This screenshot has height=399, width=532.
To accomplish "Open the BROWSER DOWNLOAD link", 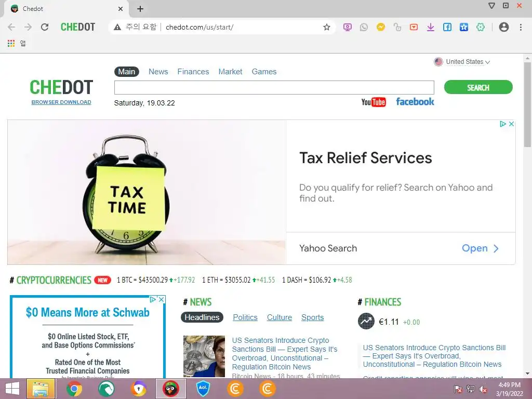I will coord(61,102).
